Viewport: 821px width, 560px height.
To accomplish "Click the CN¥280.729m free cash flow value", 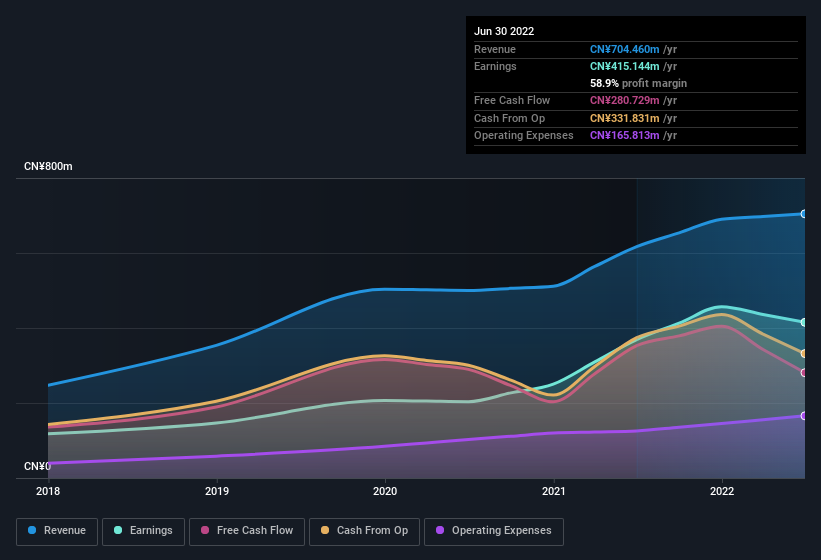I will 624,100.
